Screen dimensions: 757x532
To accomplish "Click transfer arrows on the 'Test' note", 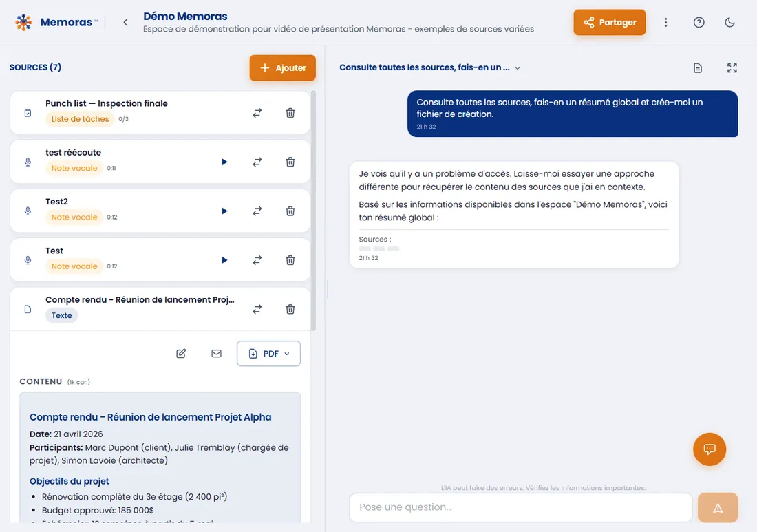I will 257,260.
